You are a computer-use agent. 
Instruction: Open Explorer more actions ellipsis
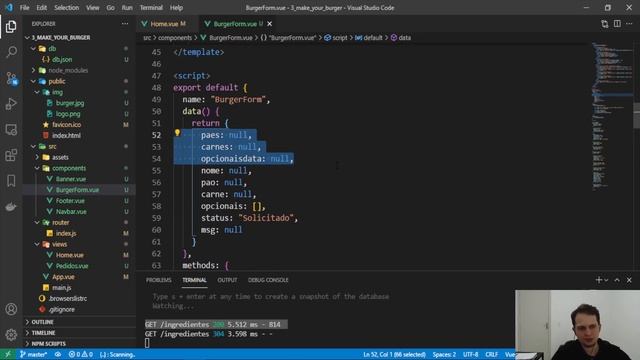point(125,24)
